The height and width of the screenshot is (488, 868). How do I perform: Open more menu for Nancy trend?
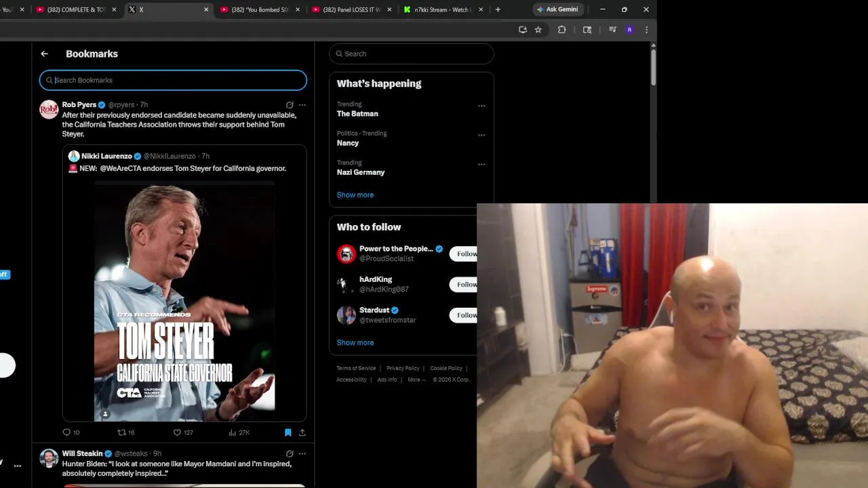point(481,135)
